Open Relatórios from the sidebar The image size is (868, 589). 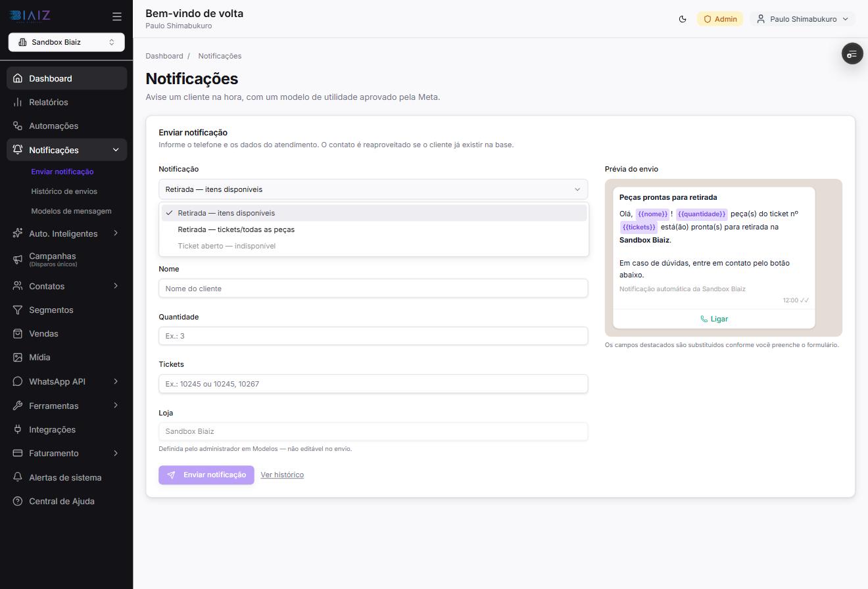pos(66,102)
